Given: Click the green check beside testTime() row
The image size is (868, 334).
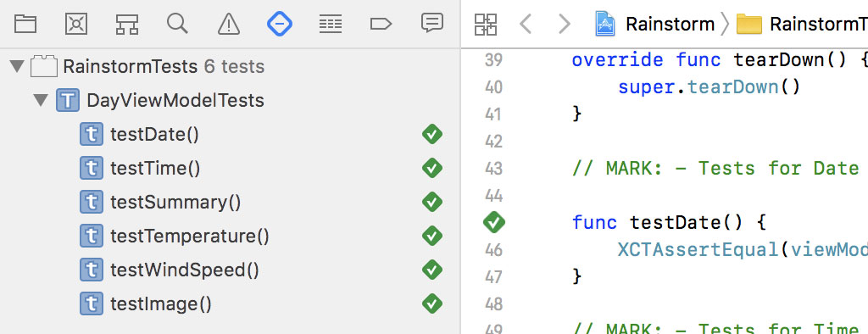Looking at the screenshot, I should pos(431,168).
